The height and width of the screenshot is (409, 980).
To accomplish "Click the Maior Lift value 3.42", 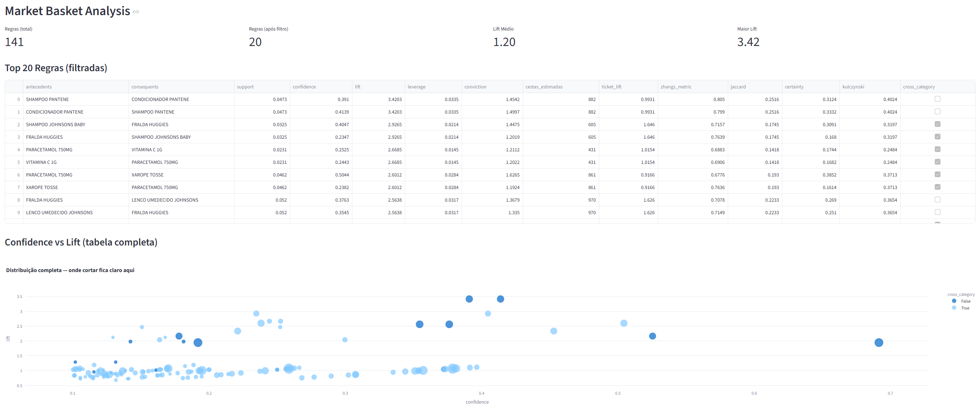I will (x=748, y=42).
